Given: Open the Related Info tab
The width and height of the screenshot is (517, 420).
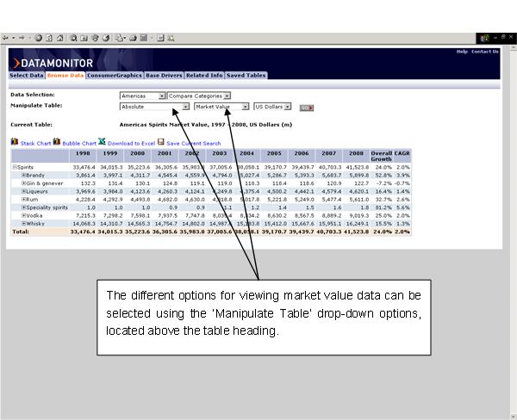Looking at the screenshot, I should pyautogui.click(x=204, y=76).
